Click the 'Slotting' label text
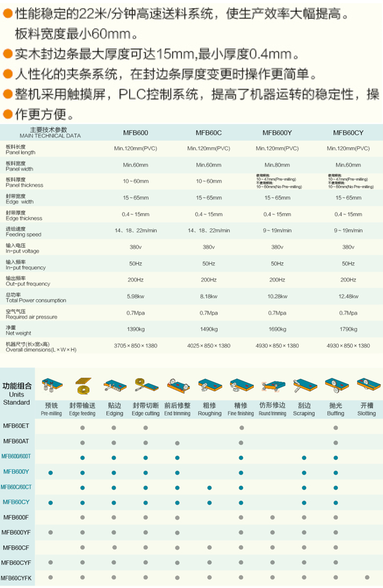The width and height of the screenshot is (383, 588). click(x=367, y=413)
